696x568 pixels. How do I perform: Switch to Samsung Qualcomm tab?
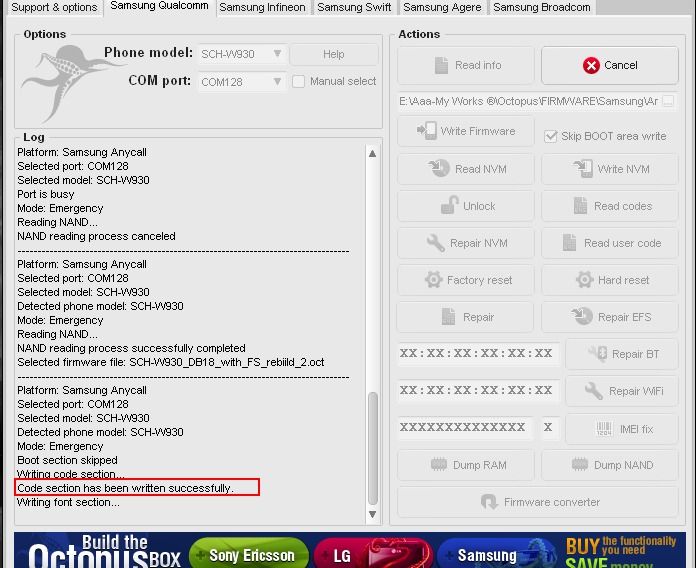159,6
